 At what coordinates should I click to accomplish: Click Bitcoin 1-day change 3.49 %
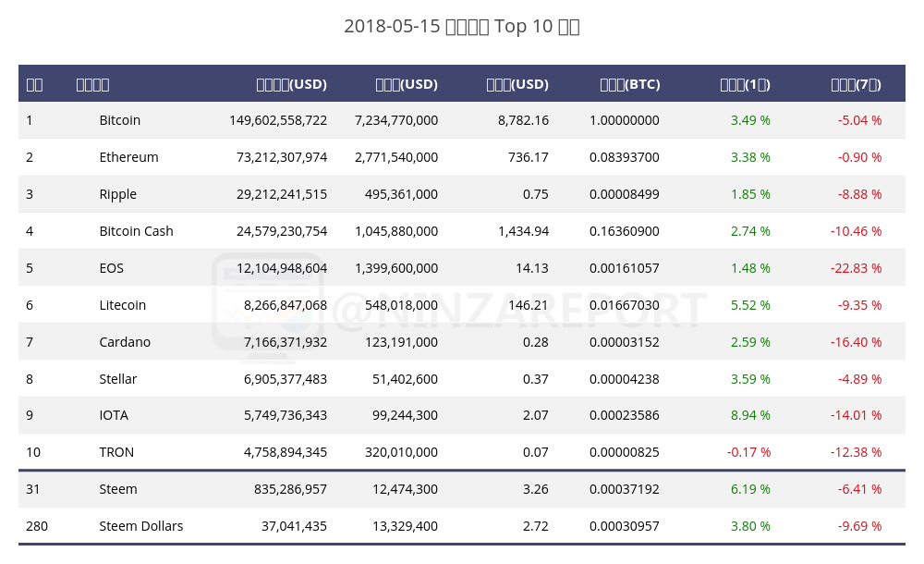point(750,120)
